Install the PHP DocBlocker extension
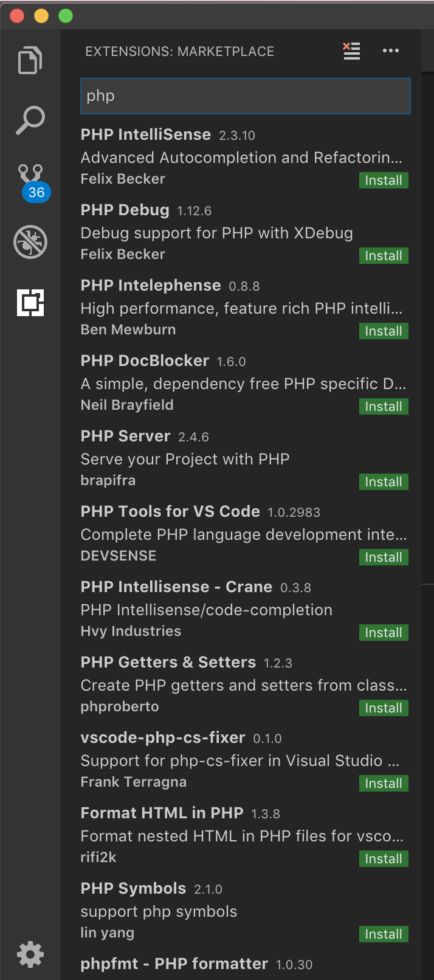The height and width of the screenshot is (980, 434). (x=384, y=407)
